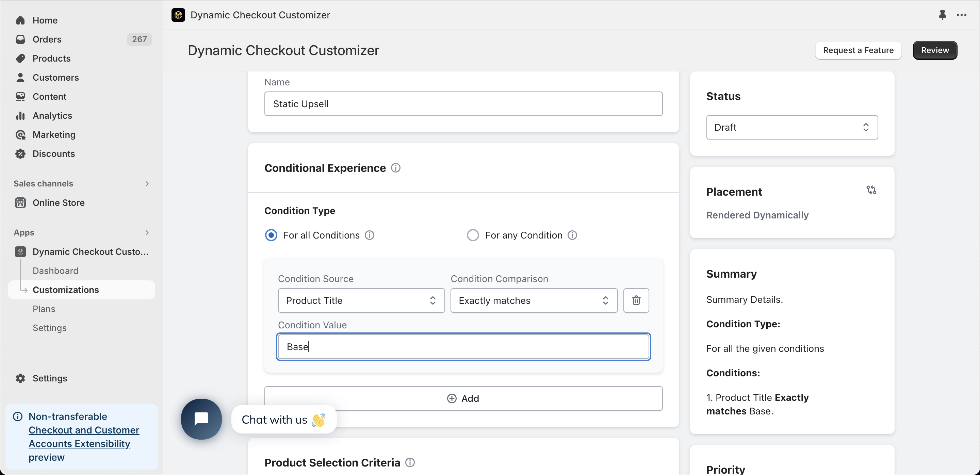Expand the Sales channels section
This screenshot has width=980, height=475.
point(81,184)
